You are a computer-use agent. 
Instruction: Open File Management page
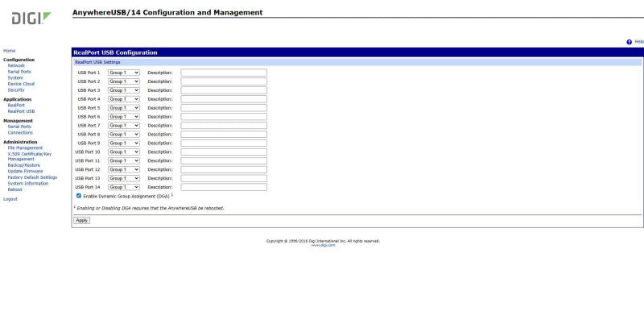click(25, 148)
